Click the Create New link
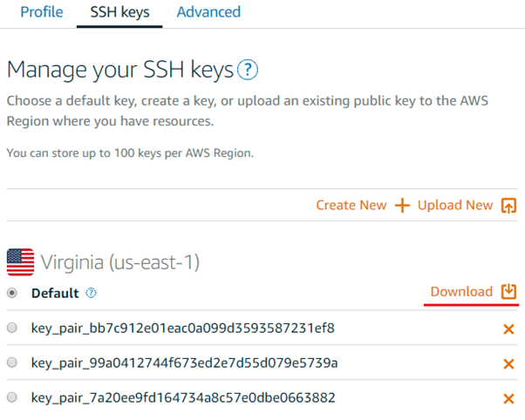This screenshot has height=420, width=525. click(x=351, y=206)
